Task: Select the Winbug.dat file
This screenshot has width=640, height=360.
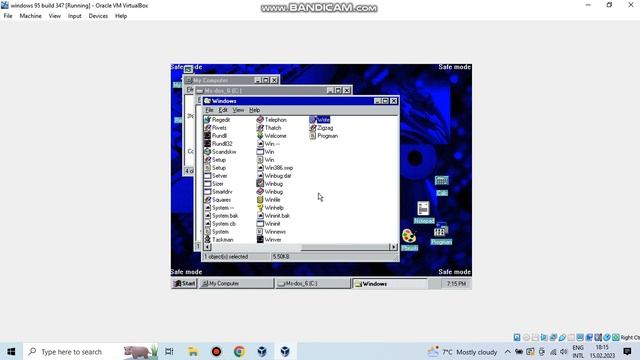Action: (274, 176)
